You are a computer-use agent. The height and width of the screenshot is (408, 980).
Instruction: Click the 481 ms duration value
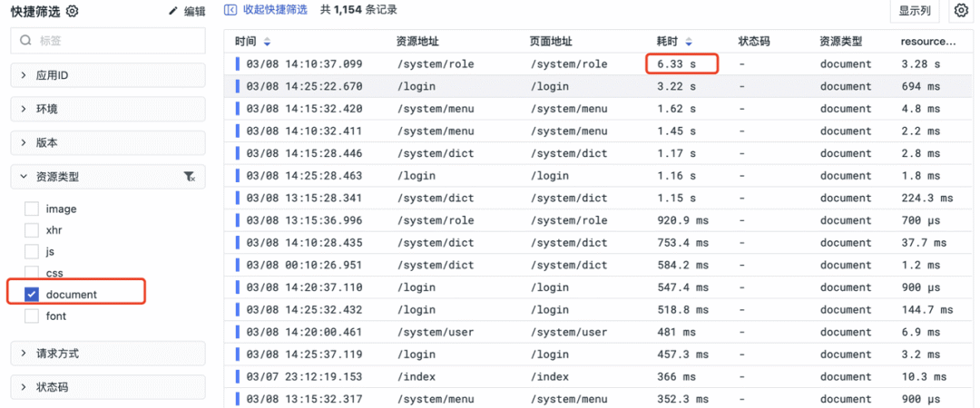676,332
